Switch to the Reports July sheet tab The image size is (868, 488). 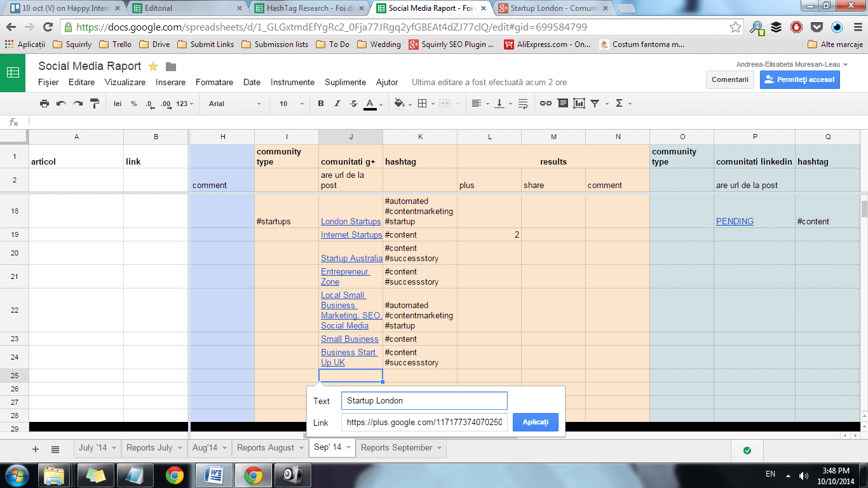[149, 448]
